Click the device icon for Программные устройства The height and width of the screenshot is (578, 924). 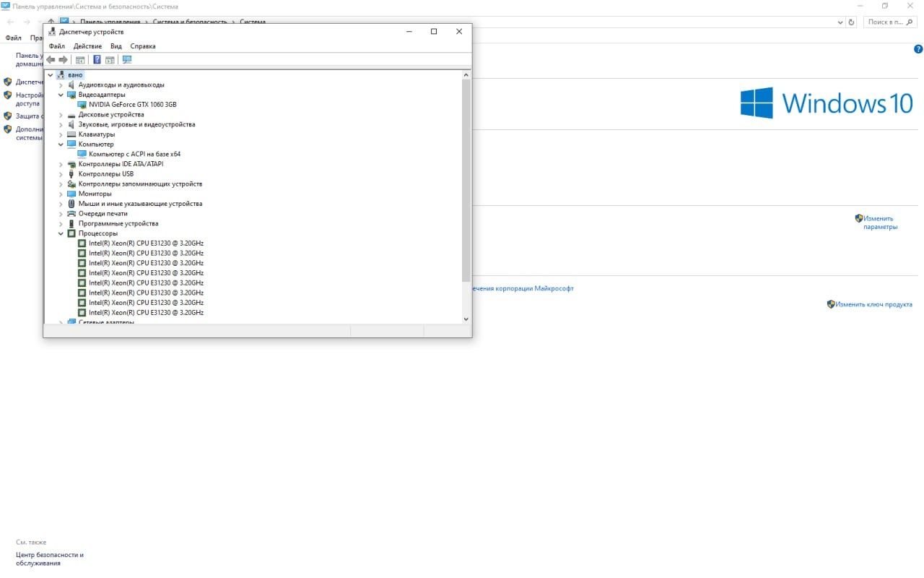point(71,224)
